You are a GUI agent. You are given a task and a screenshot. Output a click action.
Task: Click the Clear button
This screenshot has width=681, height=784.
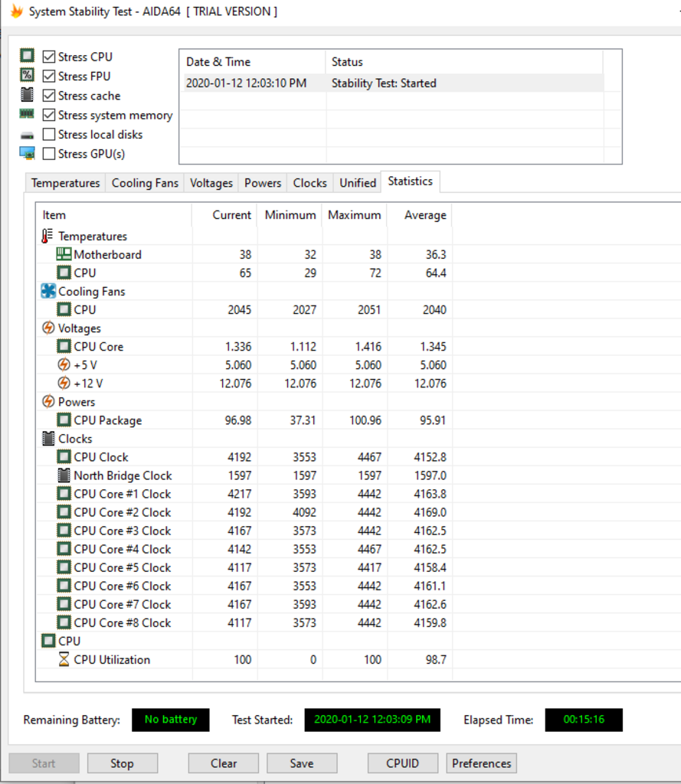pos(224,763)
